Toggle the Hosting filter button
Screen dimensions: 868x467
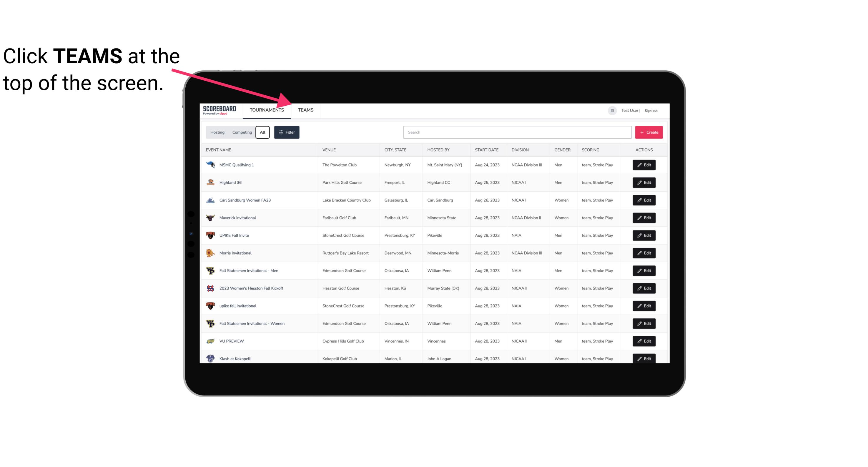click(217, 132)
